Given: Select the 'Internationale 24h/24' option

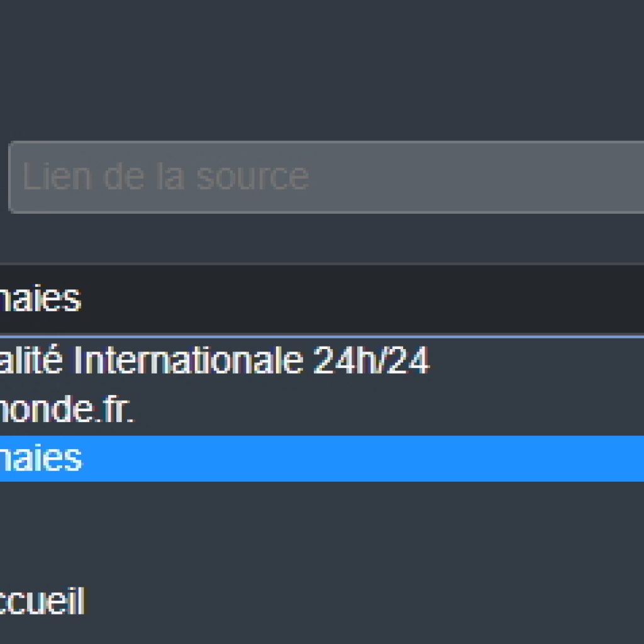Looking at the screenshot, I should pyautogui.click(x=322, y=360).
